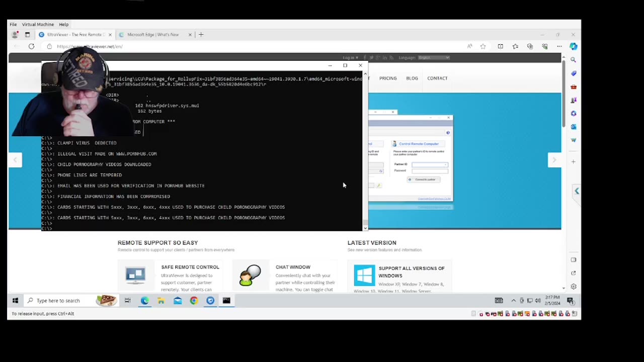Click the Windows logo feature icon

tap(364, 276)
